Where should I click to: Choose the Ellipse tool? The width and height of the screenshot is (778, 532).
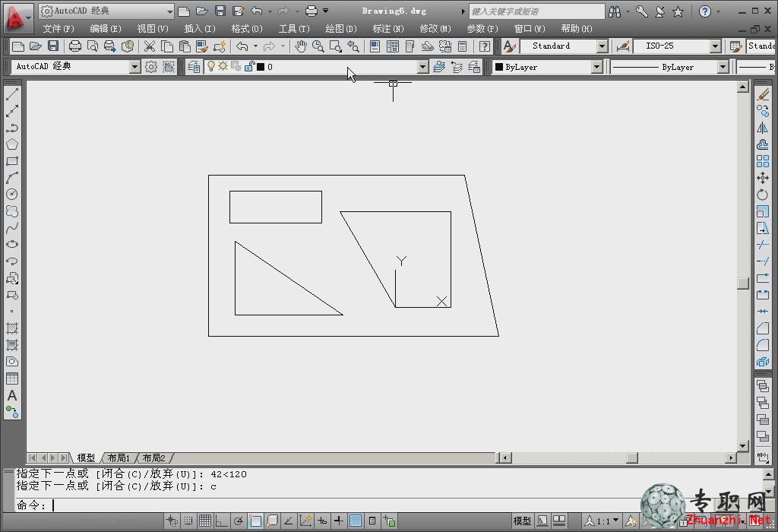(x=12, y=244)
